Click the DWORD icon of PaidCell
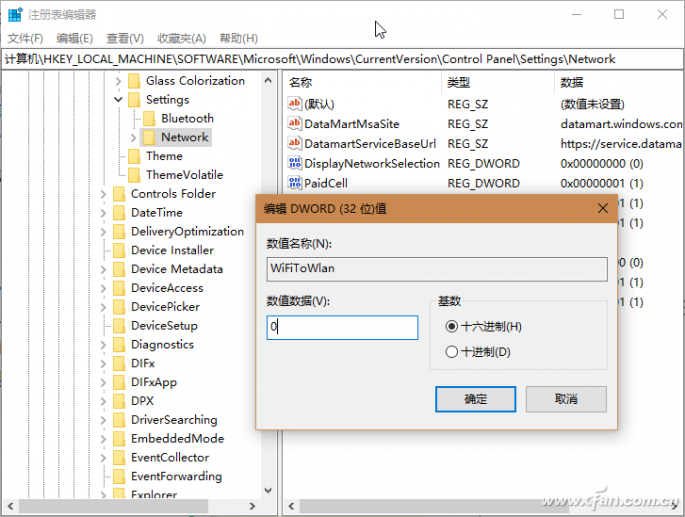 pyautogui.click(x=294, y=183)
